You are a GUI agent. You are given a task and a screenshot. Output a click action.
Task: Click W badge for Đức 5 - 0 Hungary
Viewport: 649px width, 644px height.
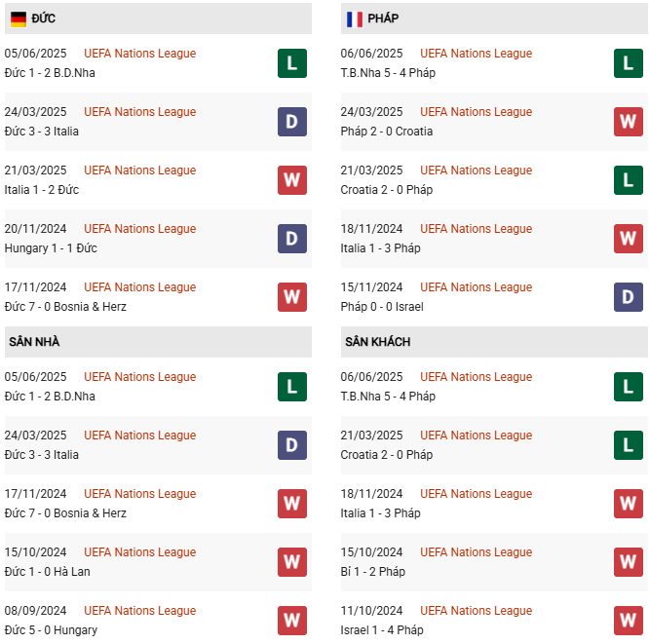pyautogui.click(x=292, y=621)
